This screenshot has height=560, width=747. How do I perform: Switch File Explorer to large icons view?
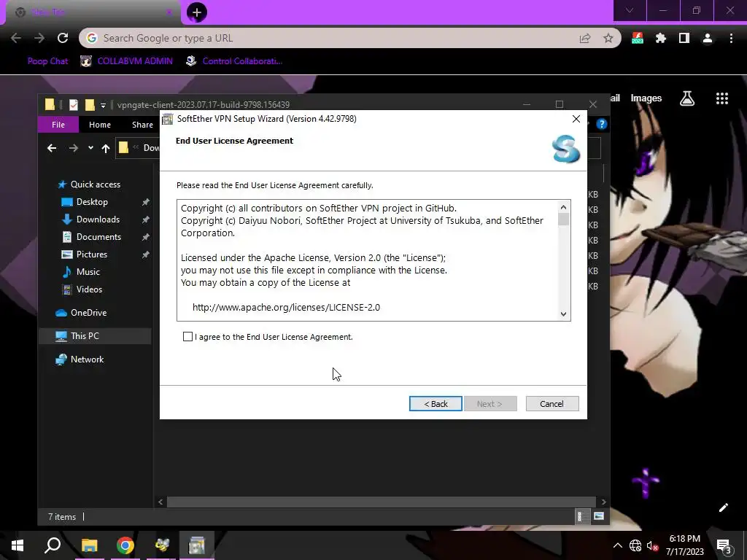tap(599, 516)
